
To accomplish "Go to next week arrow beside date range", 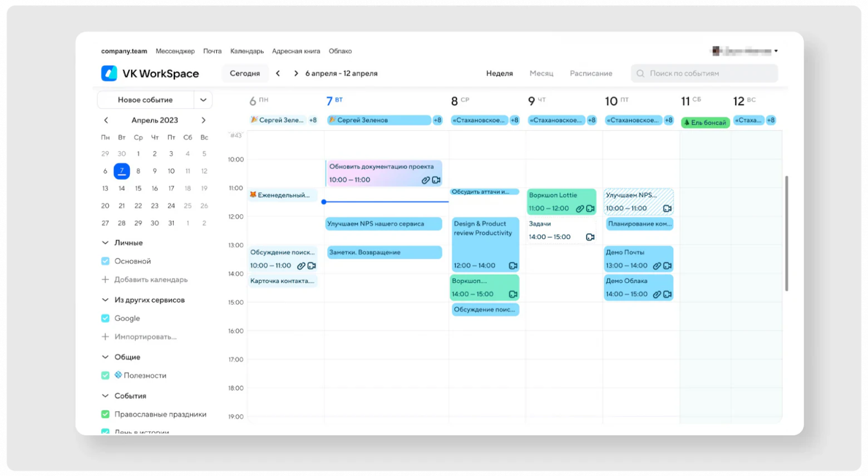I will click(296, 73).
